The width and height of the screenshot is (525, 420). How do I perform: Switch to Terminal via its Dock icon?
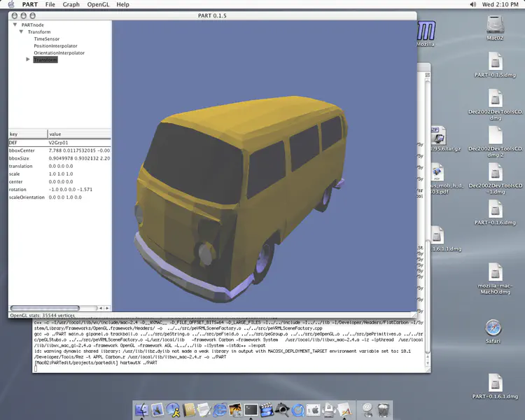tap(251, 409)
